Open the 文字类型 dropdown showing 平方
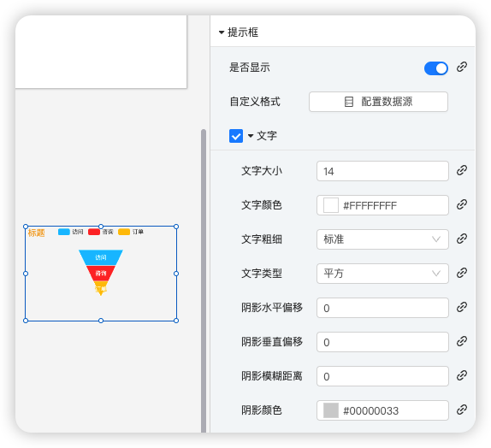 382,274
